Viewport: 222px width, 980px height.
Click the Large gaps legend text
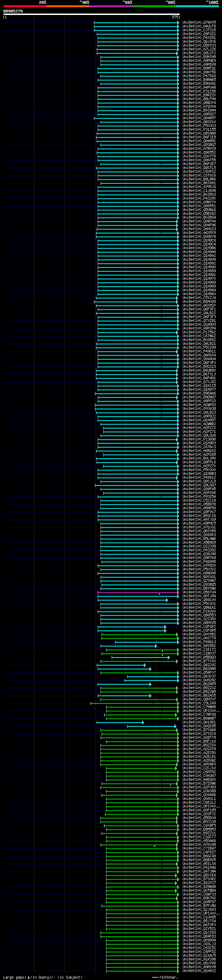point(43,977)
